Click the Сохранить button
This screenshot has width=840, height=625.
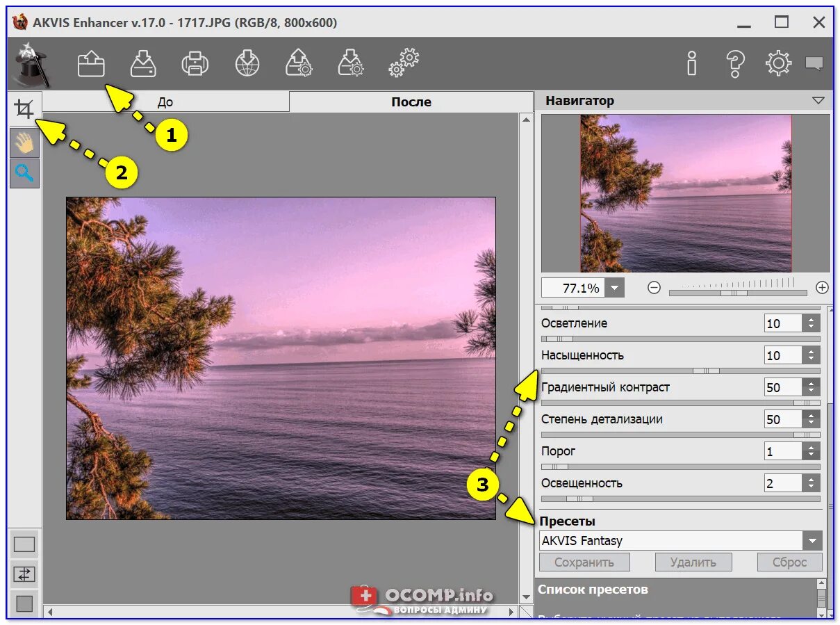(x=584, y=562)
